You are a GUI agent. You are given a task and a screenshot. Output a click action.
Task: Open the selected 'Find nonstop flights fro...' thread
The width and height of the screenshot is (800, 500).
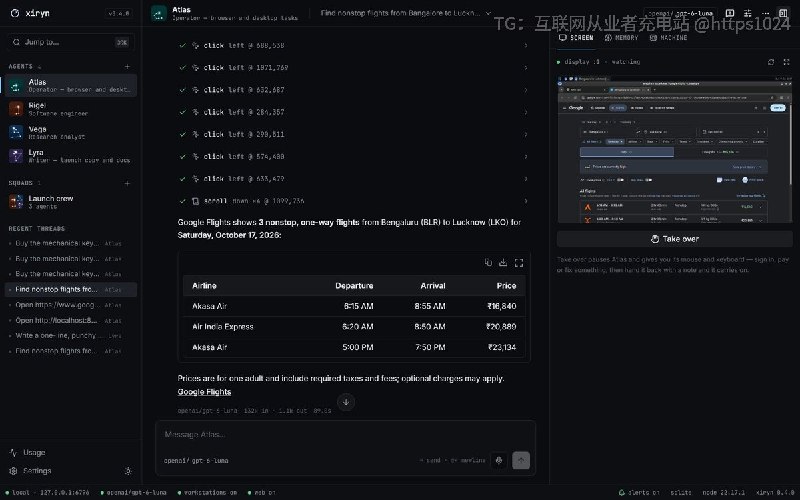(70, 289)
